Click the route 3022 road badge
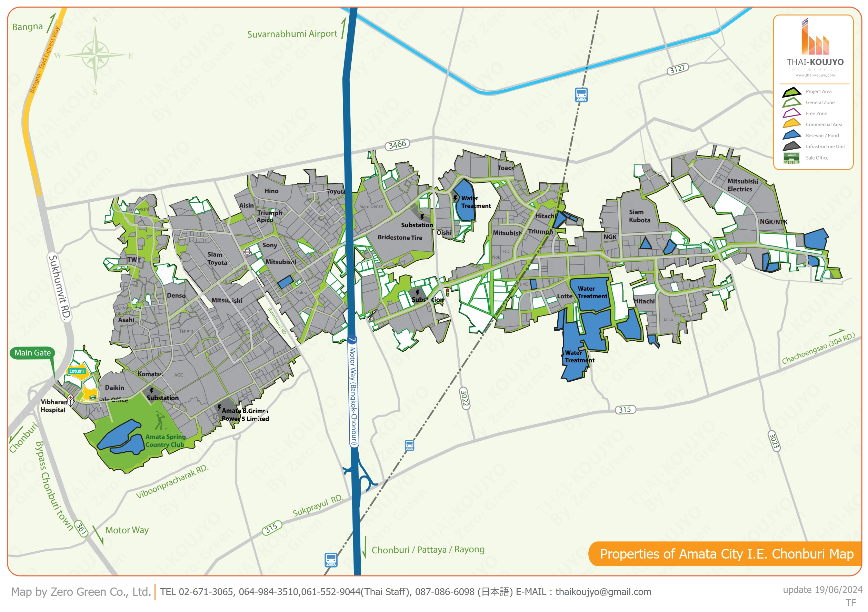This screenshot has width=868, height=612. [464, 398]
